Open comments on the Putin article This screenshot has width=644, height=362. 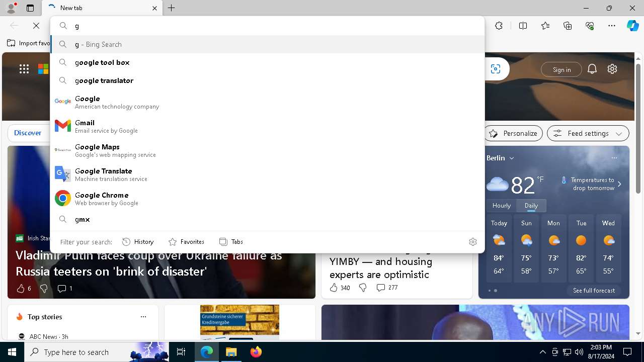tap(65, 289)
